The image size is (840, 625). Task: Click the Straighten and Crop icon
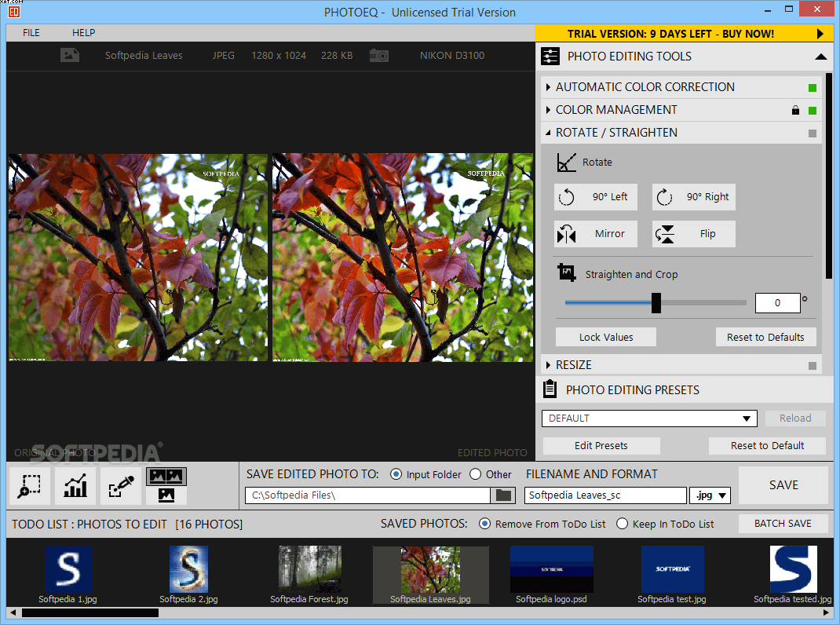(x=566, y=272)
